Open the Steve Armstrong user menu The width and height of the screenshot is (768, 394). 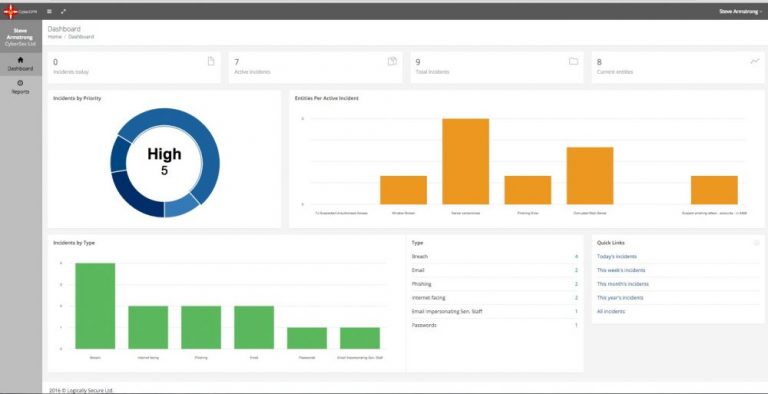tap(740, 11)
